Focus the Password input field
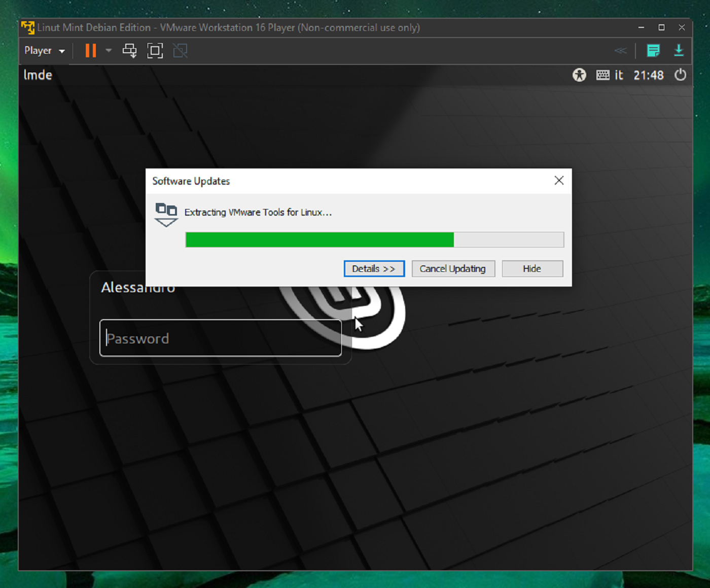This screenshot has width=710, height=588. 220,337
